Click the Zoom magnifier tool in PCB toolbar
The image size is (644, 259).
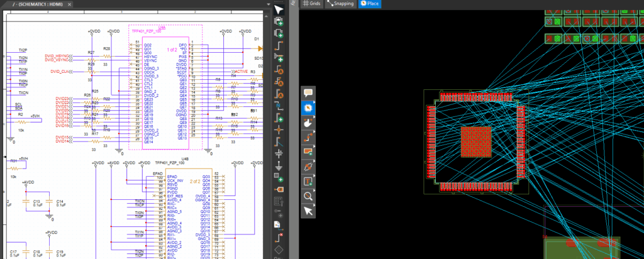coord(308,196)
